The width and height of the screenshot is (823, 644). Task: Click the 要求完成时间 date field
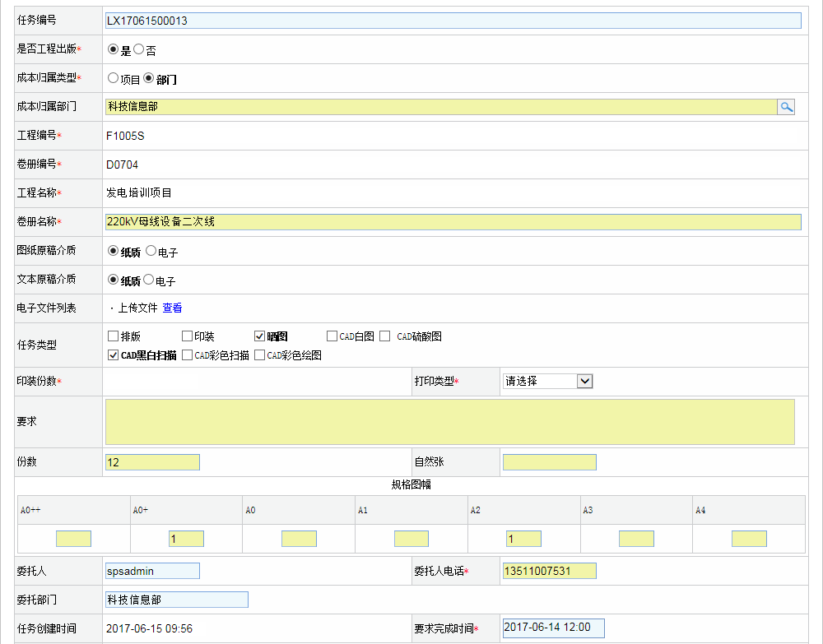tap(553, 628)
